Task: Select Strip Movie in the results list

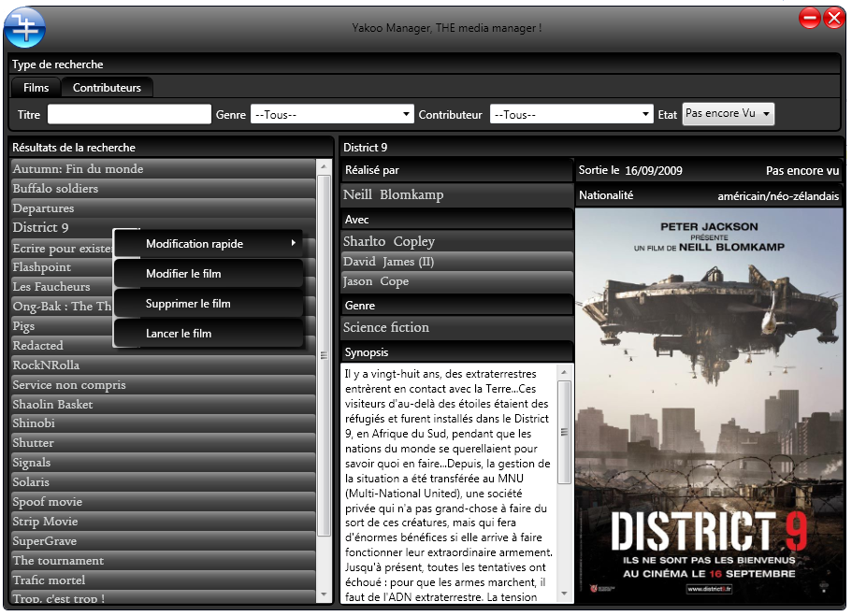Action: coord(163,521)
